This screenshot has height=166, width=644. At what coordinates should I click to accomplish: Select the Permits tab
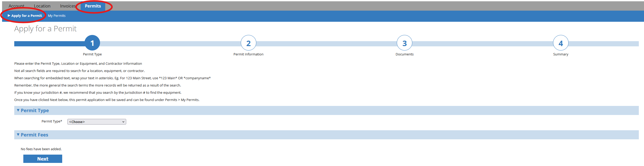tap(93, 6)
